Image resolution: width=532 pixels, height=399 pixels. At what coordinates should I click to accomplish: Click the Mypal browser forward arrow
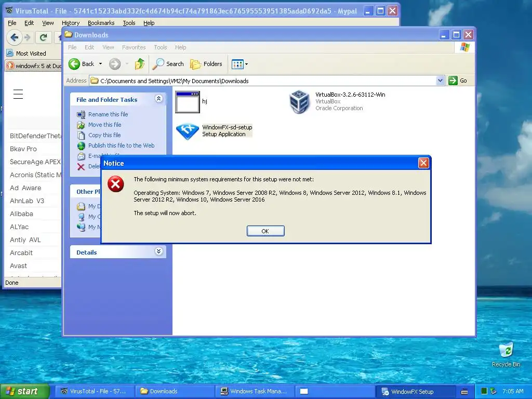pos(28,37)
